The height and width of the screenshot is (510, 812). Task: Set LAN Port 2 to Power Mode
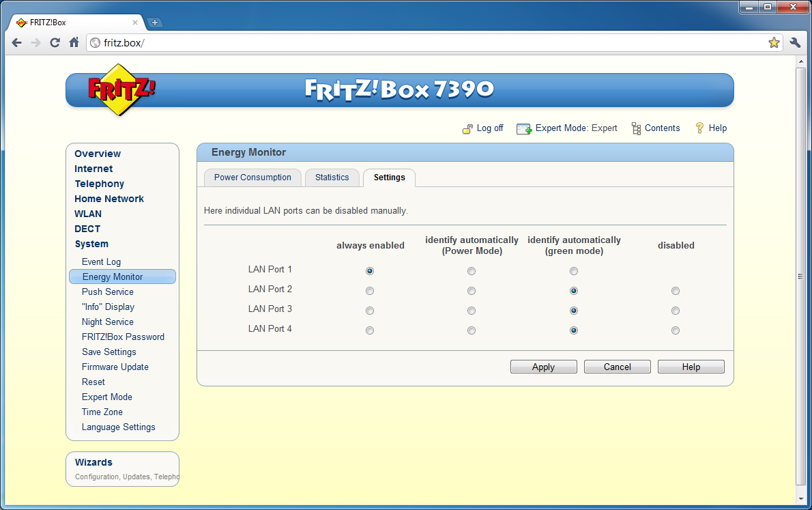472,291
